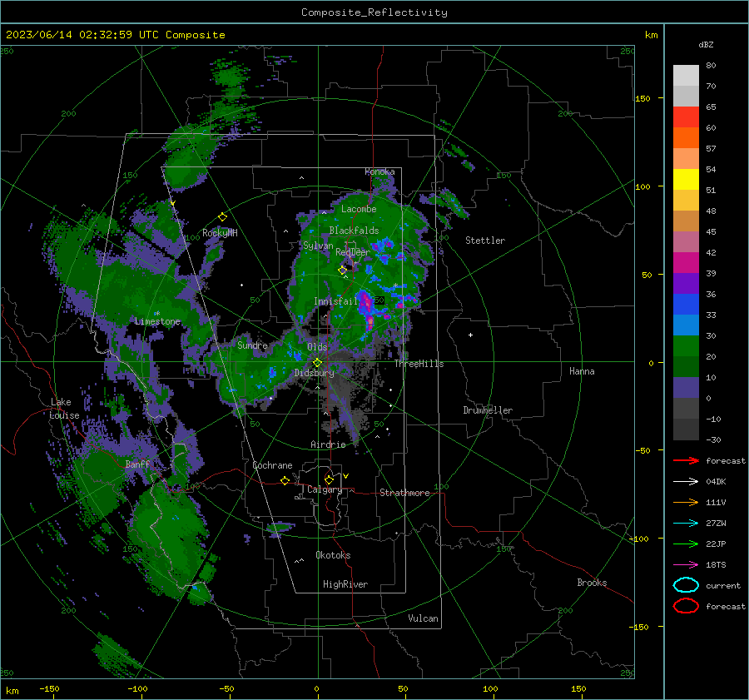Click the Strathmore label
This screenshot has height=700, width=749.
pos(404,493)
